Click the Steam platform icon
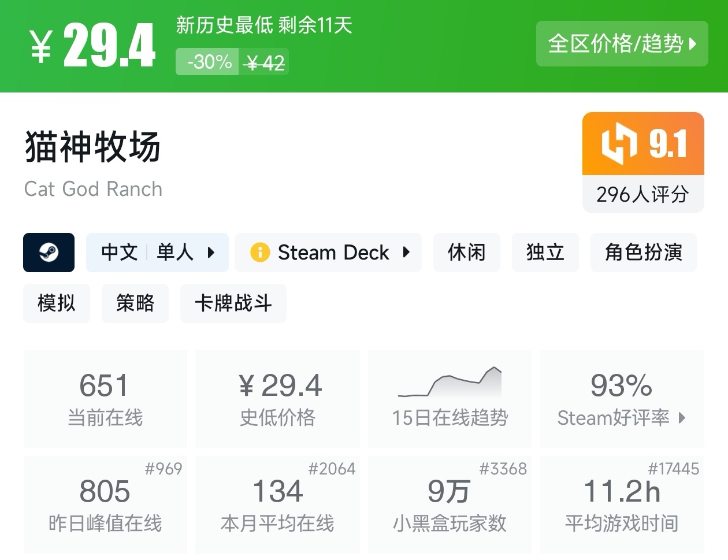728x560 pixels. [49, 253]
